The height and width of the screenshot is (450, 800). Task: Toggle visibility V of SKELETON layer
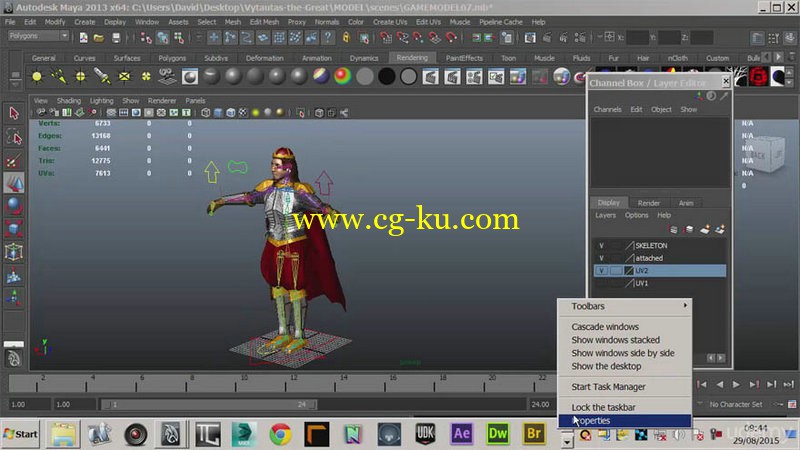(602, 245)
